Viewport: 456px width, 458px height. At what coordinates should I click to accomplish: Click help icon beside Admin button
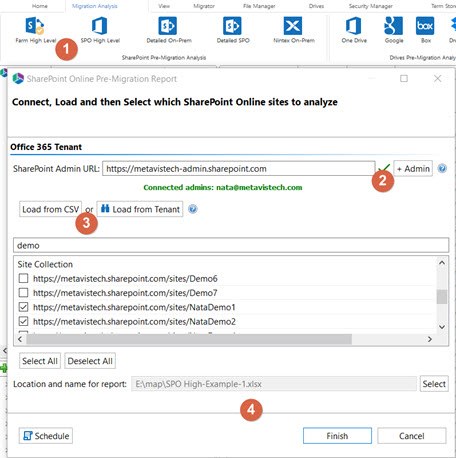pyautogui.click(x=442, y=169)
